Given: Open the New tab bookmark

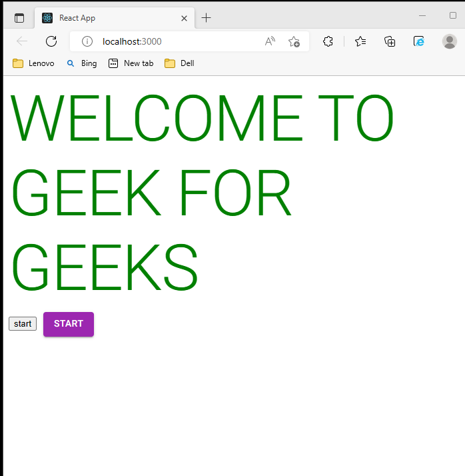Looking at the screenshot, I should (x=131, y=63).
